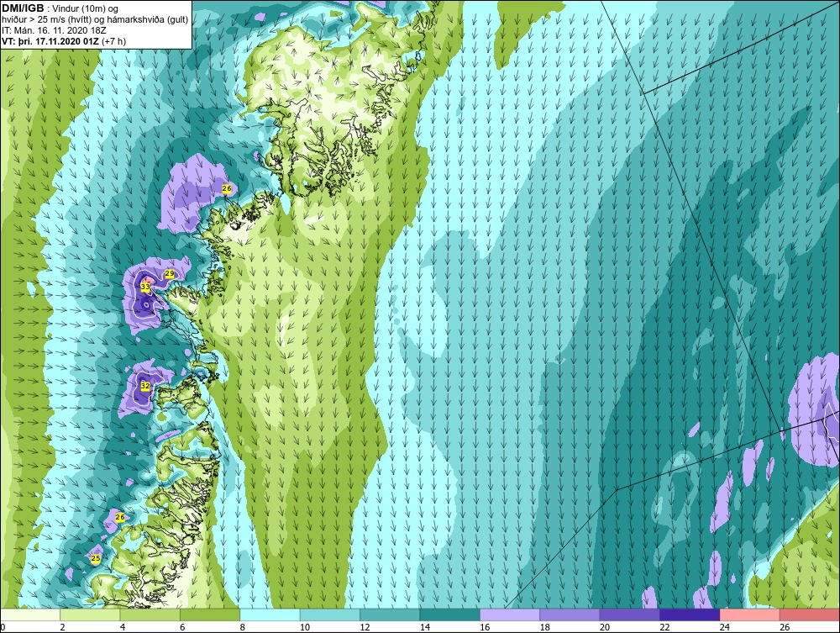Click the 'VT: þri. 17.11.2020 01Z' valid time
This screenshot has width=840, height=633.
(x=50, y=41)
